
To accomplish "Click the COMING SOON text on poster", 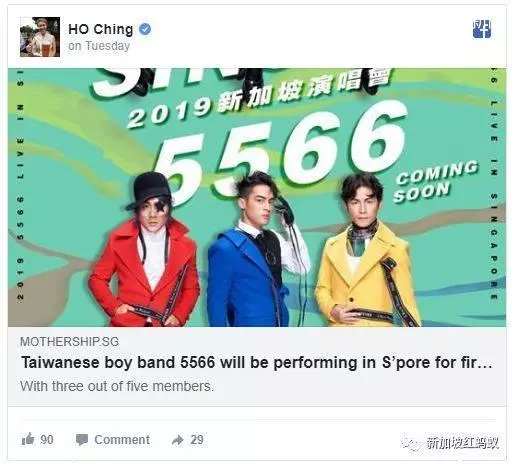I will tap(436, 182).
